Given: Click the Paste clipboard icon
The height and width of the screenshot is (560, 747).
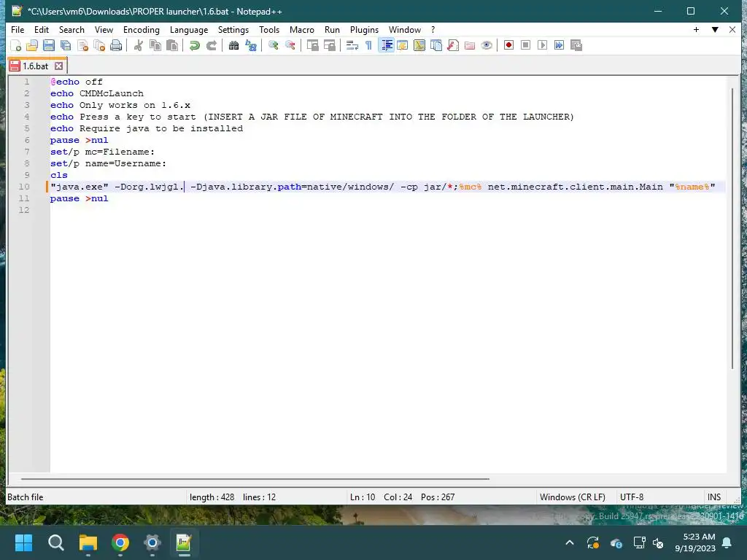Looking at the screenshot, I should coord(172,45).
